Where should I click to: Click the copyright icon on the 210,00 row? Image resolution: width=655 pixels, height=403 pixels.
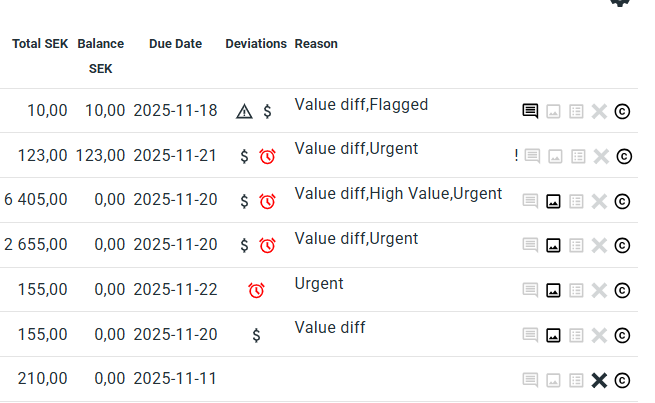[x=622, y=380]
